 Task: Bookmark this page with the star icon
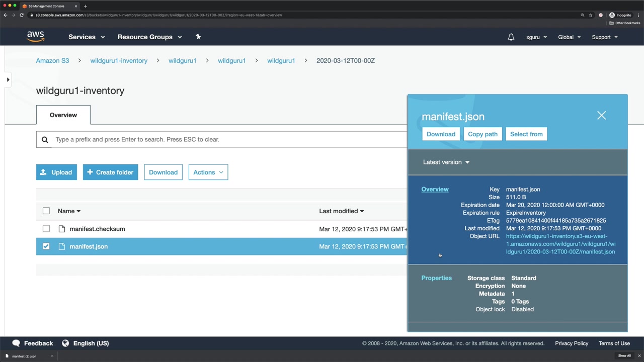point(591,15)
